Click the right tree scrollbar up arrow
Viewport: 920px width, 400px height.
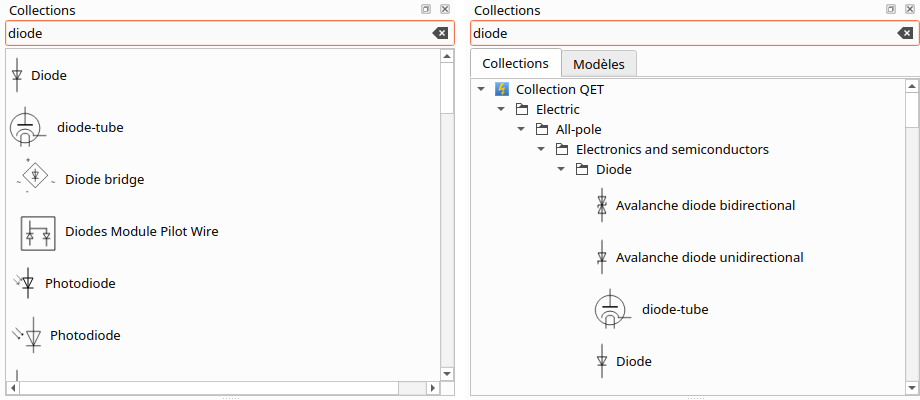click(912, 87)
